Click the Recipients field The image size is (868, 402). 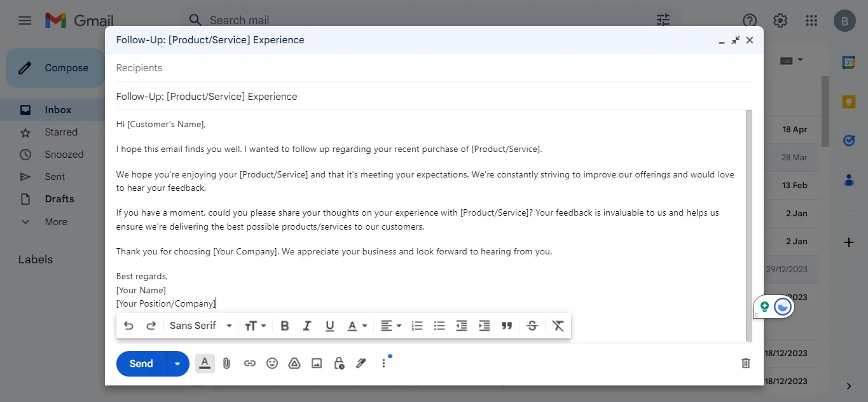[x=254, y=68]
